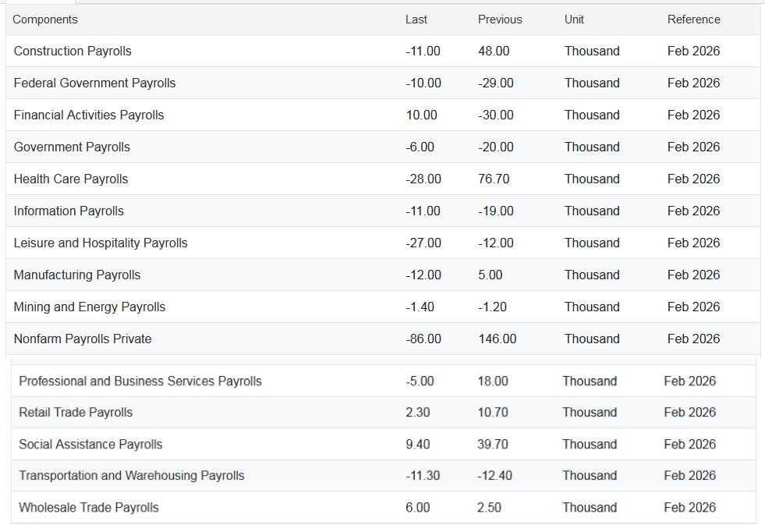
Task: Click Transportation and Warehousing Payrolls link
Action: [x=132, y=475]
